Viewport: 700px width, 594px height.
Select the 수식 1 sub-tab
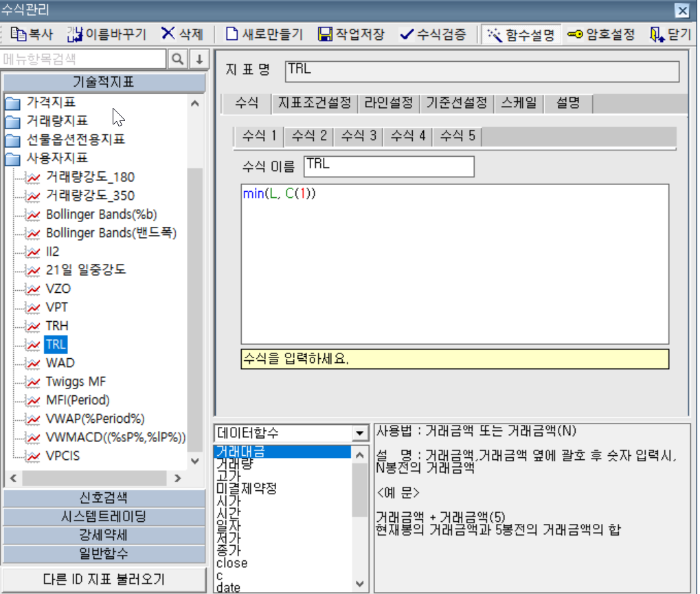click(x=259, y=136)
